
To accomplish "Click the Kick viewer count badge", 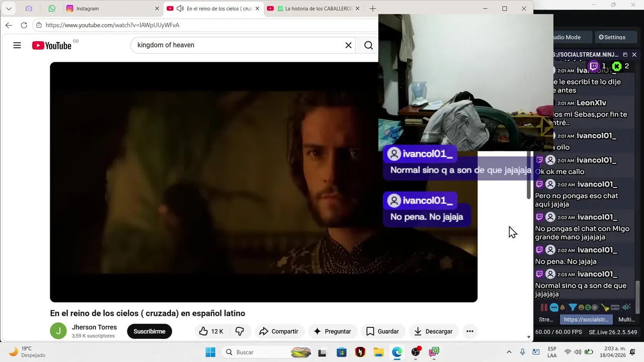I will [621, 66].
